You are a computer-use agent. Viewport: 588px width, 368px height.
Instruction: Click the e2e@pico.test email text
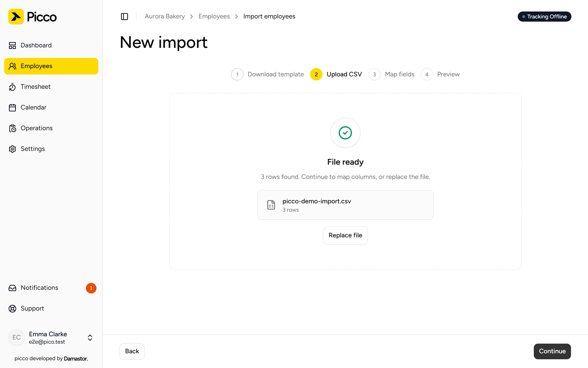tap(47, 342)
